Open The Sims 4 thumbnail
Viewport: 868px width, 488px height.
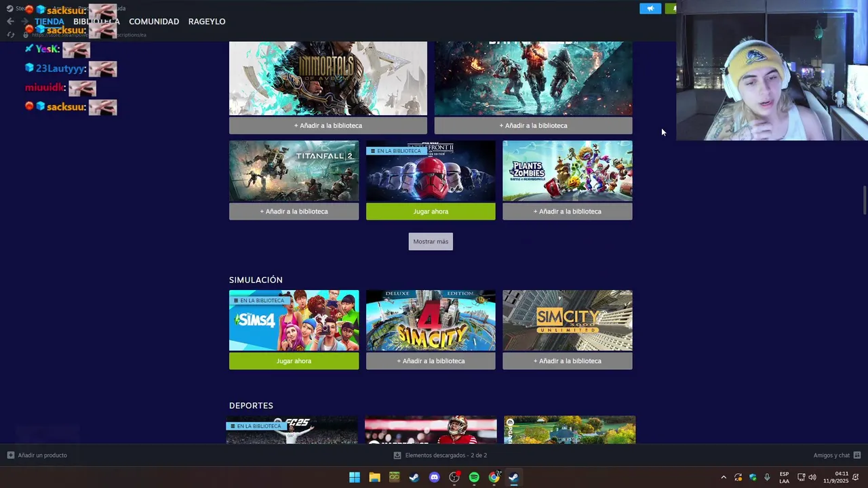(294, 321)
